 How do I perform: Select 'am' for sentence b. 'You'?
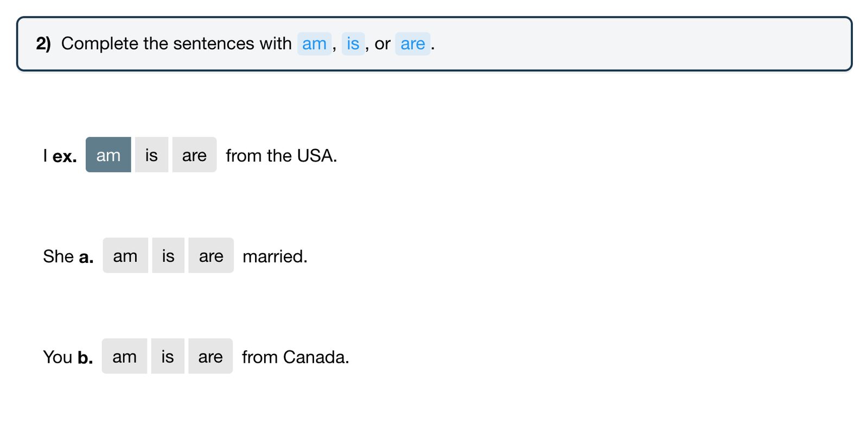pos(124,356)
